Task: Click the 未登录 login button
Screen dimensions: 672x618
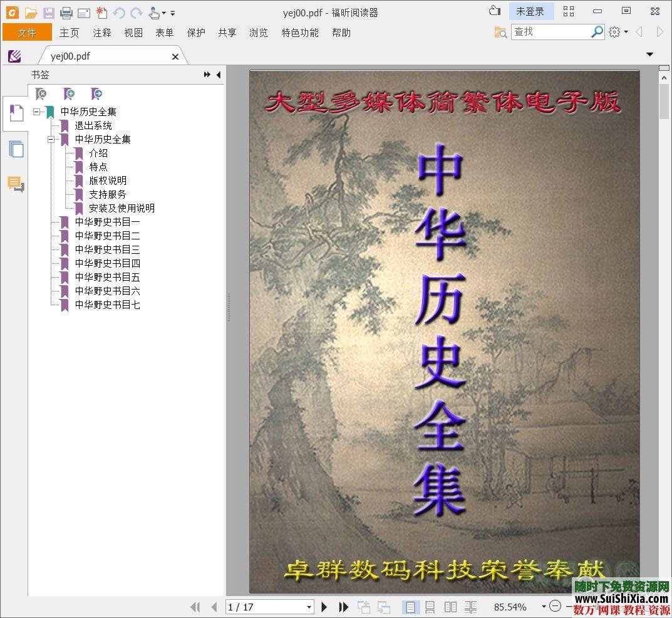Action: point(532,11)
